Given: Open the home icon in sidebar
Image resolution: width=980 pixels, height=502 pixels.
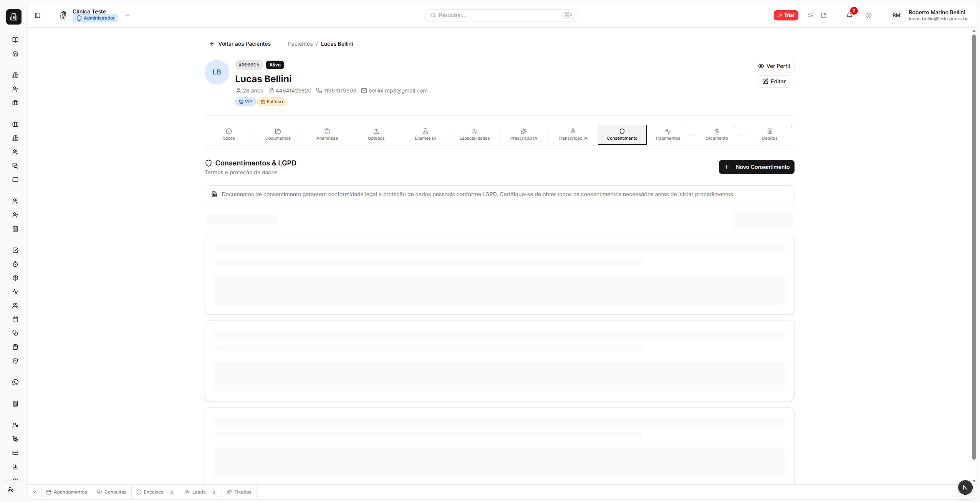Looking at the screenshot, I should click(15, 54).
